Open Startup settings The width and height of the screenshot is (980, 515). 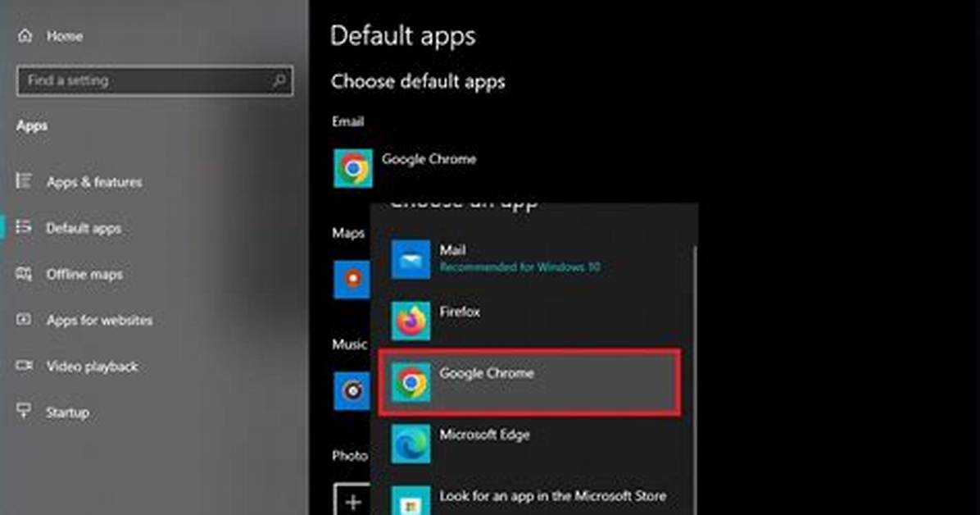tap(67, 413)
